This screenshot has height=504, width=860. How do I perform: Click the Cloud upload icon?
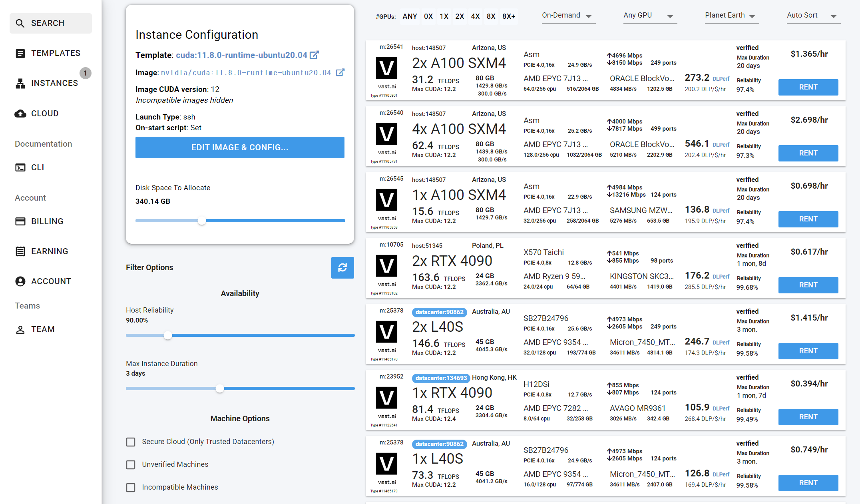tap(20, 114)
